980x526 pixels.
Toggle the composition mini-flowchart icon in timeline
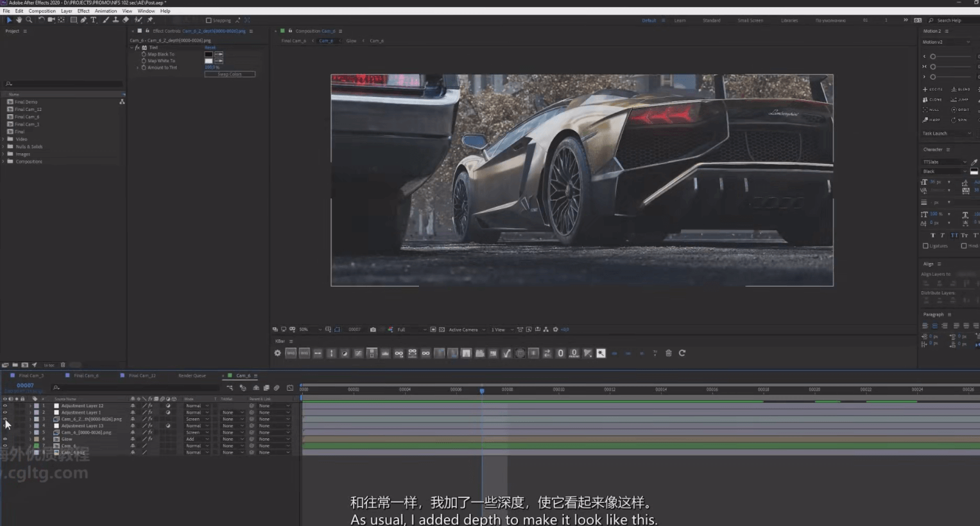[230, 387]
